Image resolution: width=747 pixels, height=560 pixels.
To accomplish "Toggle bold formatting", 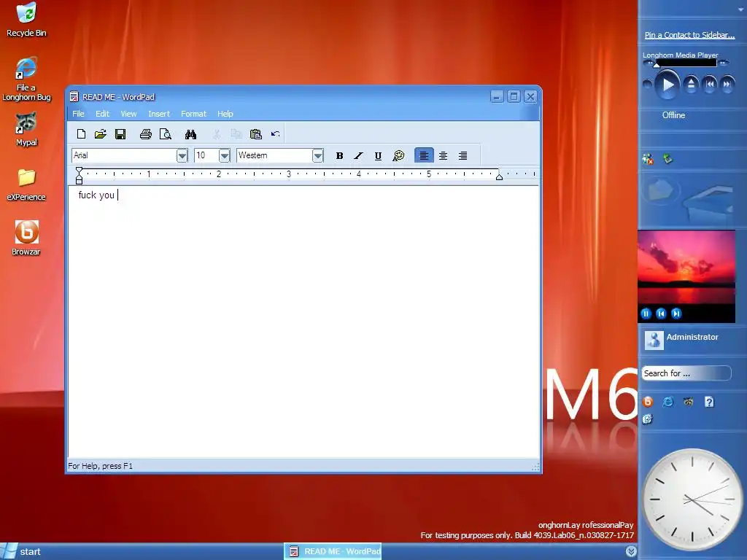I will [339, 156].
